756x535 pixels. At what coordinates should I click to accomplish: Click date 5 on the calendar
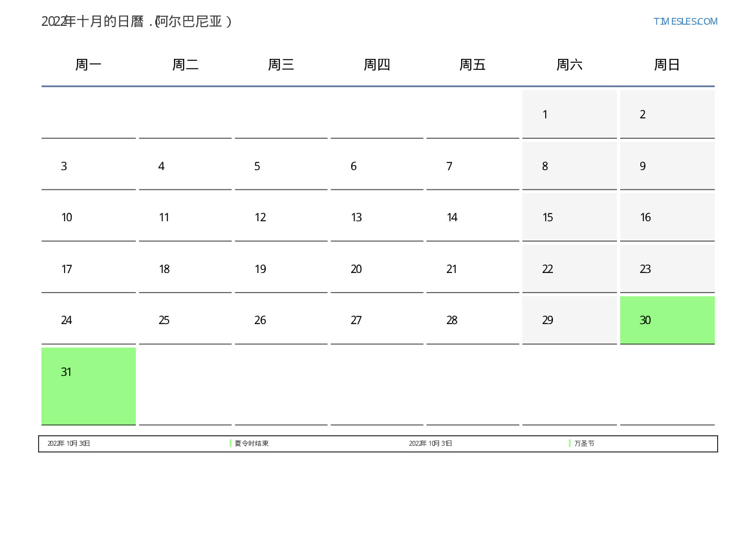(x=281, y=166)
